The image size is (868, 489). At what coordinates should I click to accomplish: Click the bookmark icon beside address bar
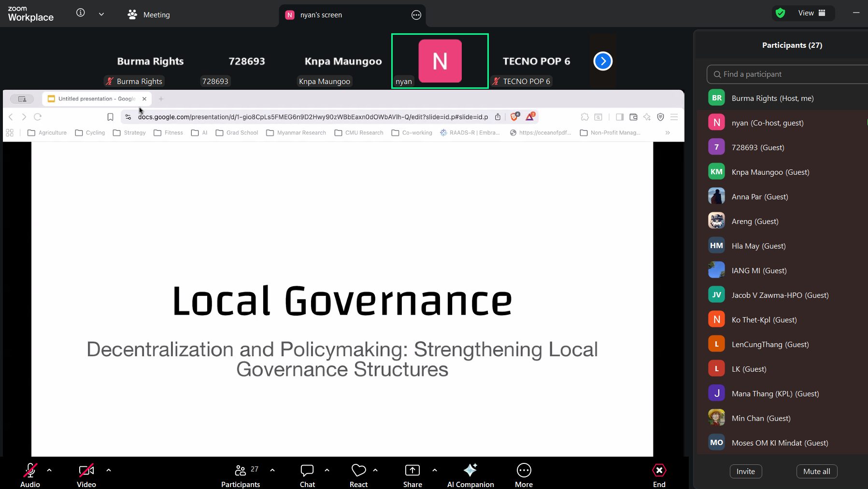(110, 117)
